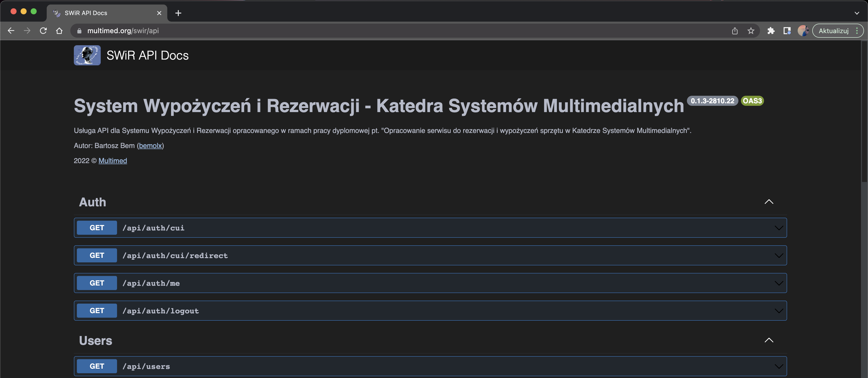
Task: Open the browser extensions puzzle icon
Action: 771,31
